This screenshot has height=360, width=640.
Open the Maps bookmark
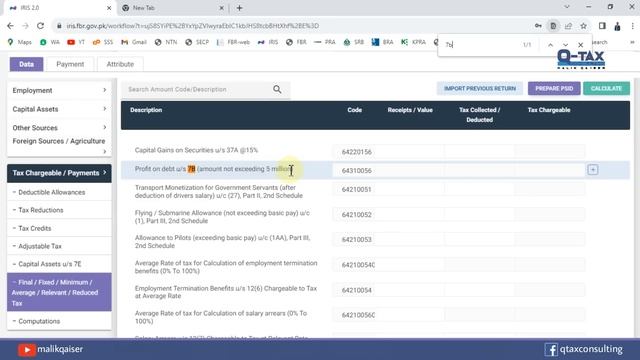point(20,42)
